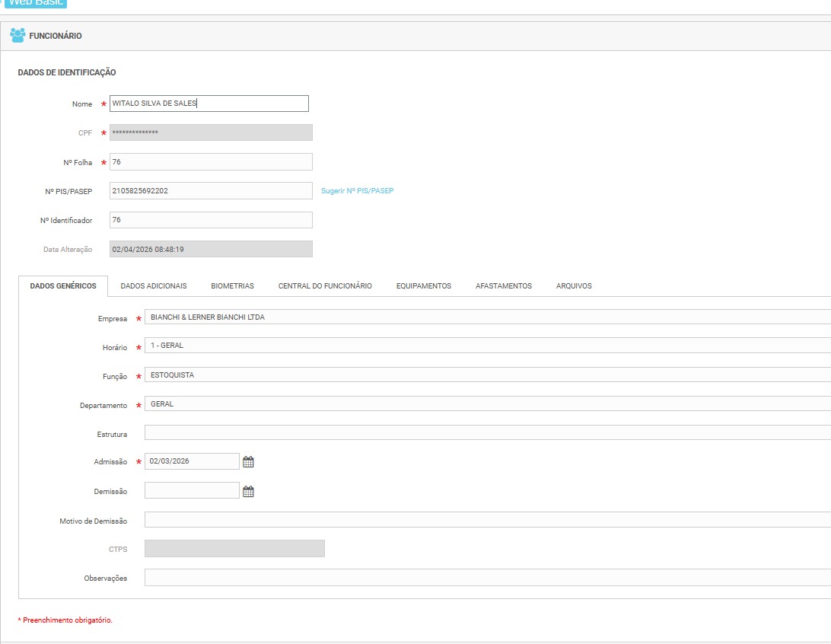Click the Funcionário people icon in header
This screenshot has width=831, height=644.
[x=18, y=35]
